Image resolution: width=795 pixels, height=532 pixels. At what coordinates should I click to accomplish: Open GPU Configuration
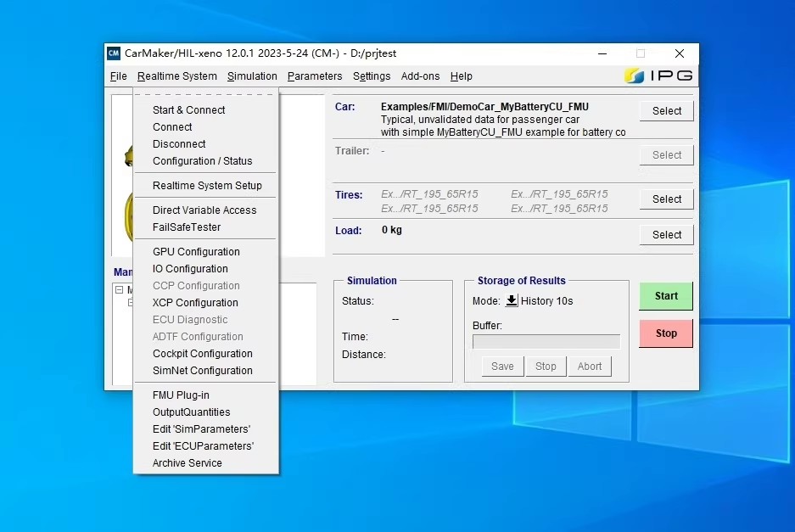pos(206,251)
